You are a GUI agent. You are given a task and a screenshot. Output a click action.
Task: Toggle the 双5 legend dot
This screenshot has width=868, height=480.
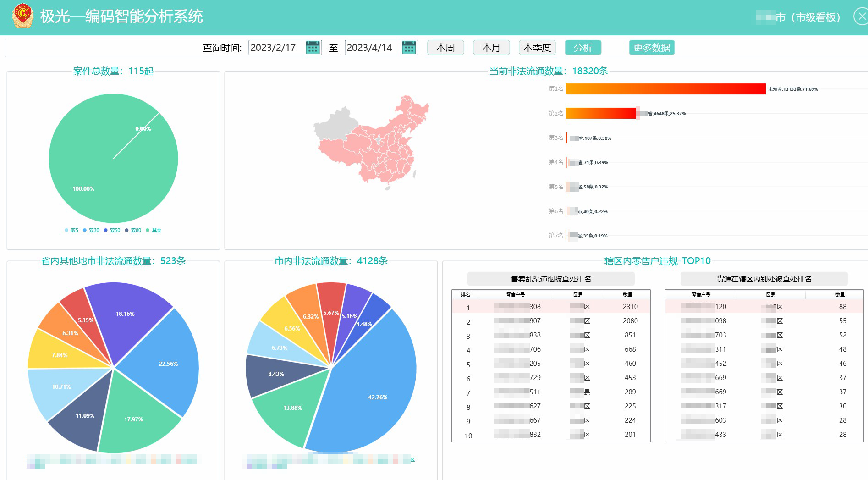(x=66, y=230)
